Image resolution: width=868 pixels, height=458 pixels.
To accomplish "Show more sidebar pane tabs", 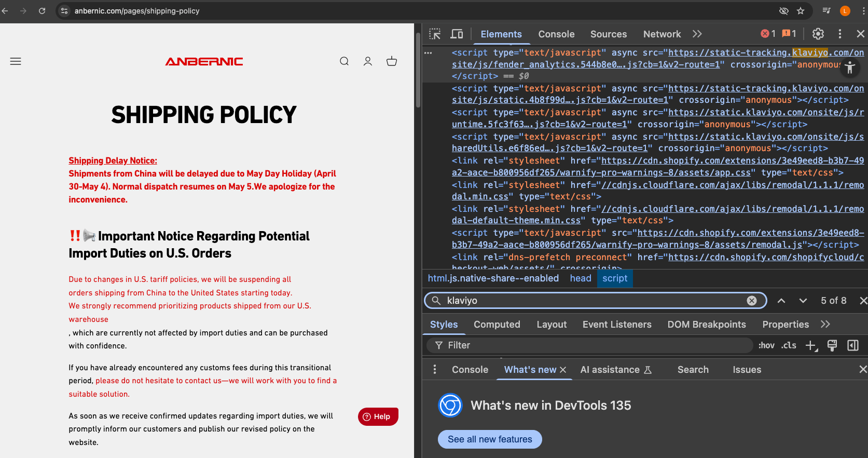I will pos(825,324).
